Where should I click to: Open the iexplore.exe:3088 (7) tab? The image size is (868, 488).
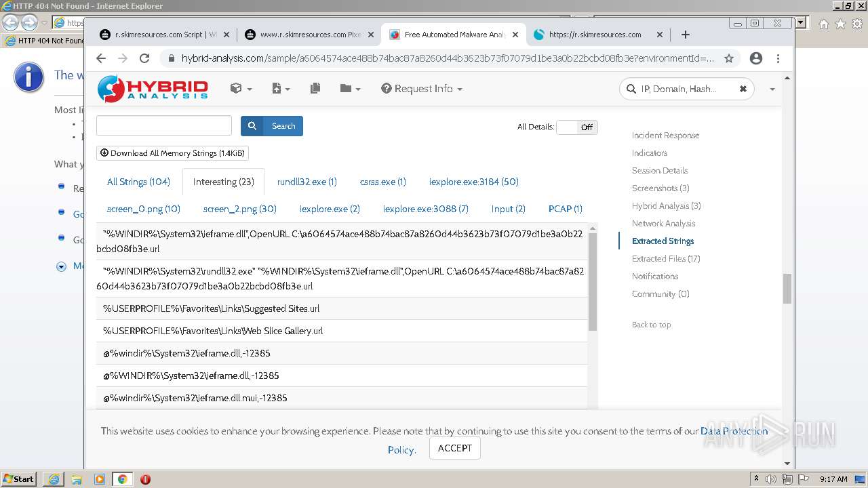point(426,209)
